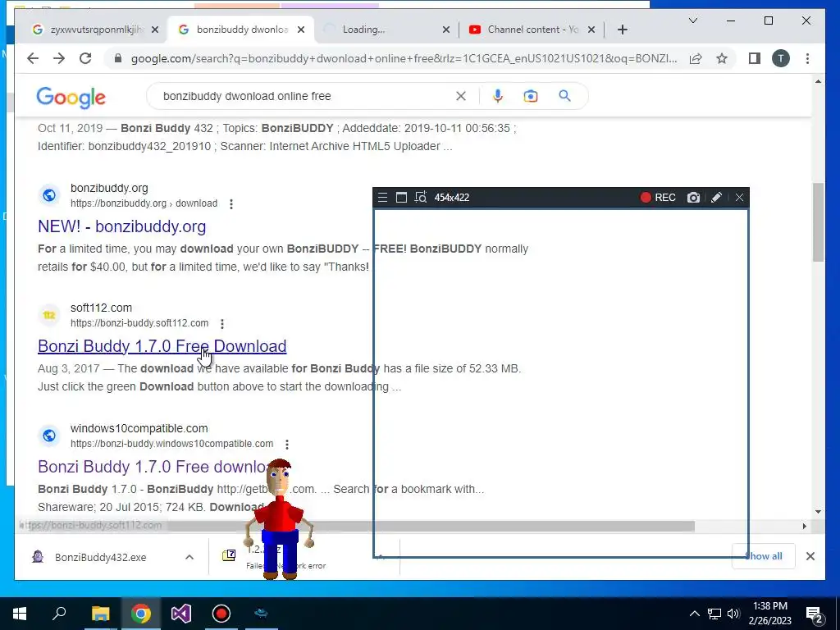Clear the search box with X
Image resolution: width=840 pixels, height=630 pixels.
coord(461,96)
